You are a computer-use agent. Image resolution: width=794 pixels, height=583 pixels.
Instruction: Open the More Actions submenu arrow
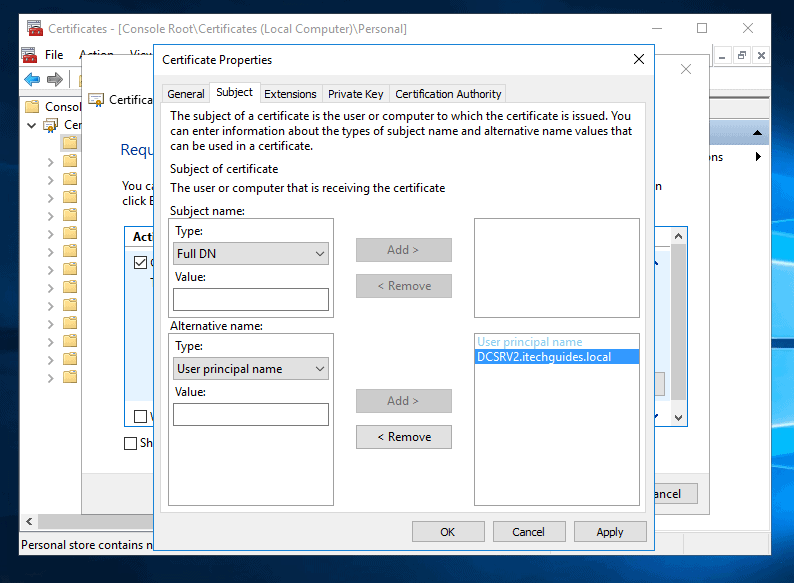[758, 156]
